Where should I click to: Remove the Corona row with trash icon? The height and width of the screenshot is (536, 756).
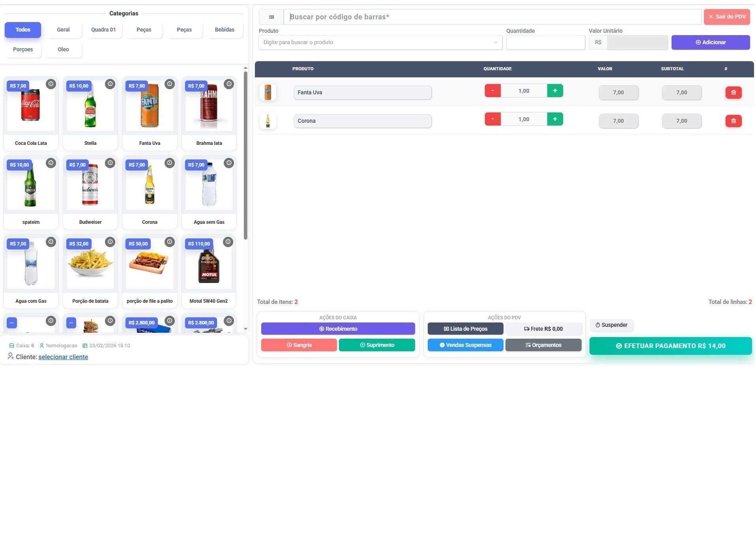(733, 121)
